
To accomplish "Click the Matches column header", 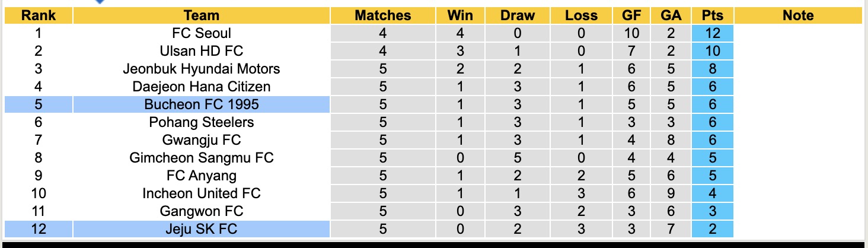I will pos(382,15).
